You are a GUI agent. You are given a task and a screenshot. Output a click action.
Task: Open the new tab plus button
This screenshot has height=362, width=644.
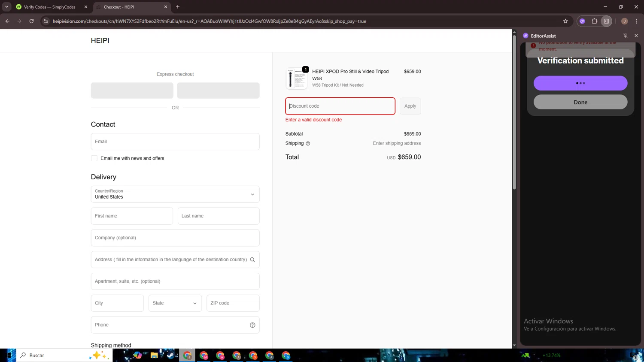178,7
